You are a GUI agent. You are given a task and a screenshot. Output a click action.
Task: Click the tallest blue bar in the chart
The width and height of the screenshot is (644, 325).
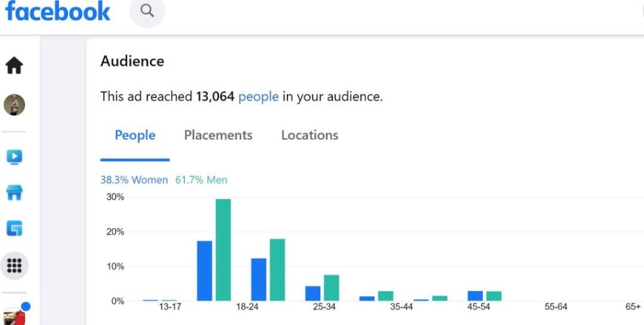204,271
